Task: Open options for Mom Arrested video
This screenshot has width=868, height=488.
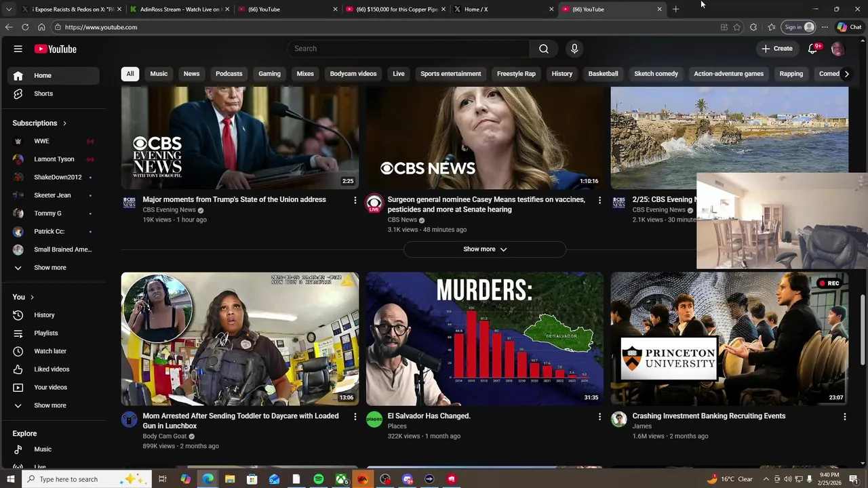Action: point(355,417)
